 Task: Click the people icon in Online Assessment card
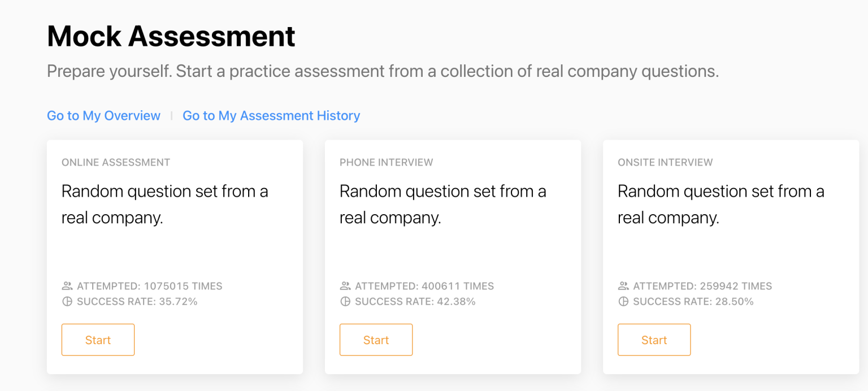click(x=67, y=286)
